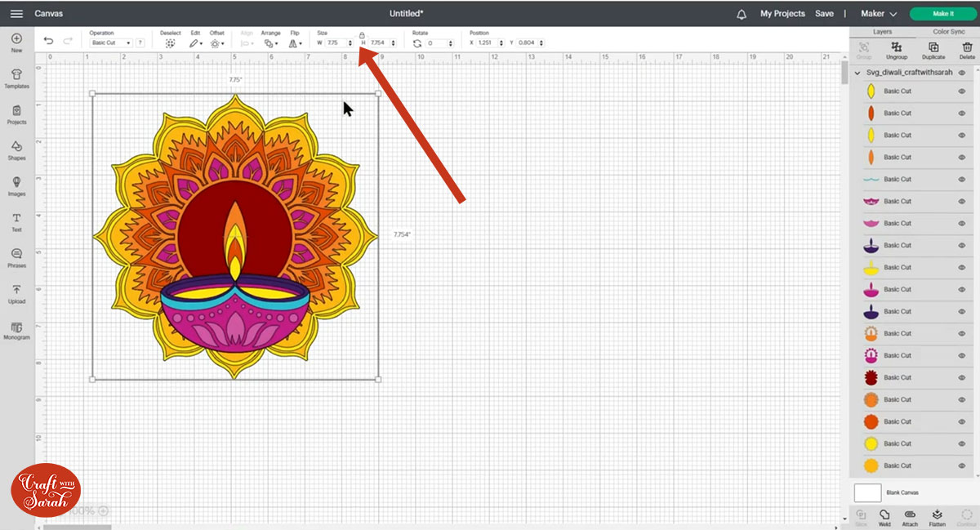
Task: Click the Untitled* project title
Action: 406,14
